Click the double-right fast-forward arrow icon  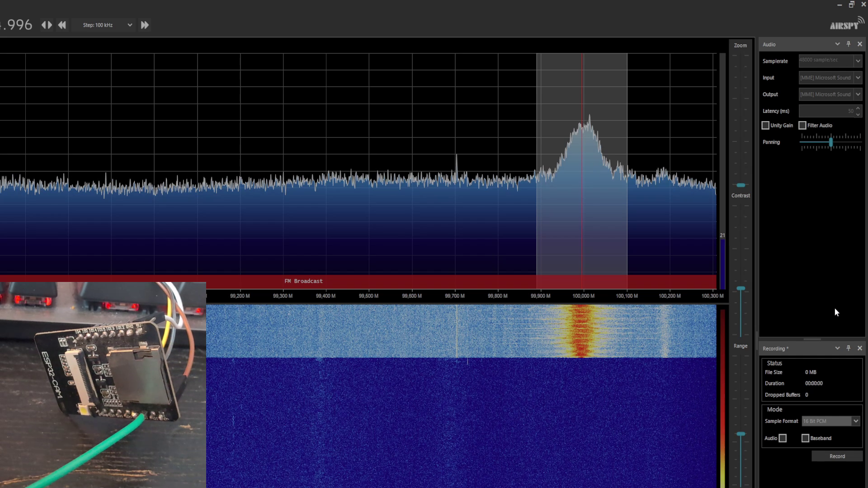coord(145,25)
